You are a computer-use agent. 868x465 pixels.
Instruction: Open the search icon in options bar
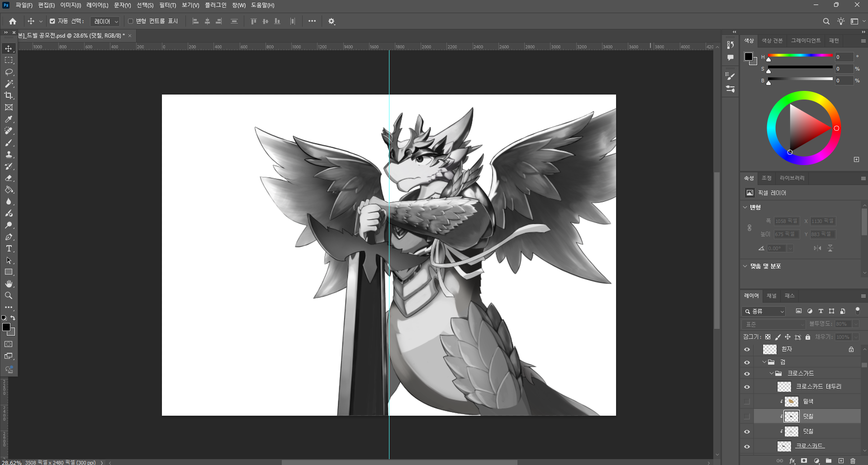point(826,21)
